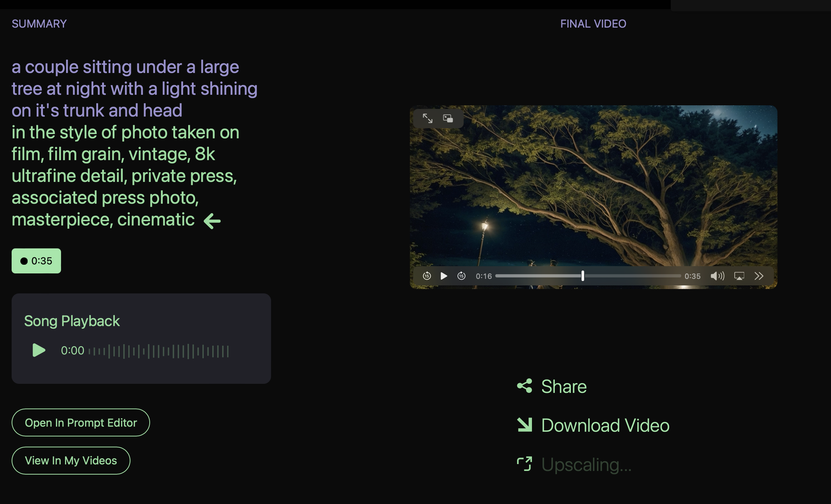831x504 pixels.
Task: Click the video progress slider handle
Action: 582,276
